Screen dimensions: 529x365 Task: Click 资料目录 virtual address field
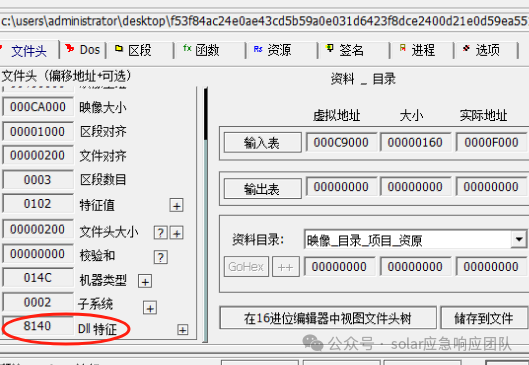pyautogui.click(x=339, y=266)
